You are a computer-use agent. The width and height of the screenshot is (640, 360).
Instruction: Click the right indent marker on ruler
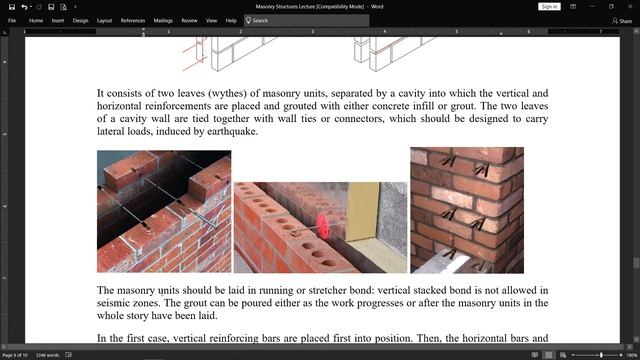[x=501, y=34]
